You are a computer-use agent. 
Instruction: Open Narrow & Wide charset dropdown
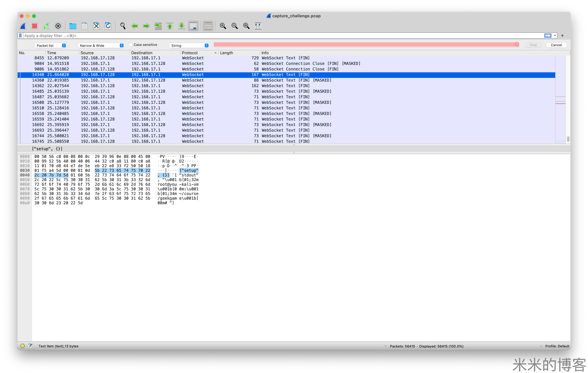point(101,46)
